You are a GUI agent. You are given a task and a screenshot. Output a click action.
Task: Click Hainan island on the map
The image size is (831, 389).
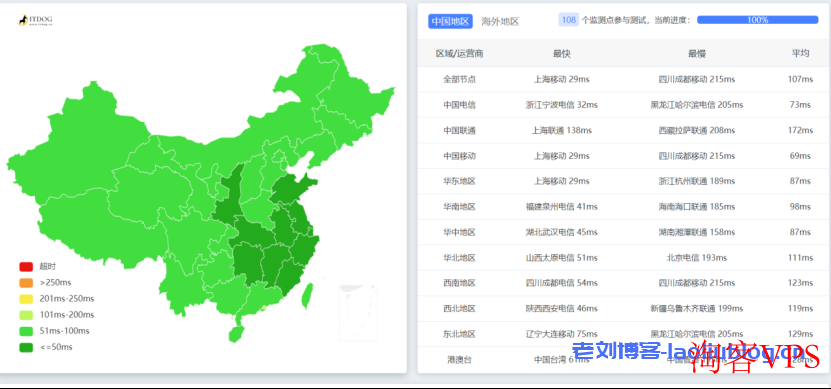pos(237,333)
